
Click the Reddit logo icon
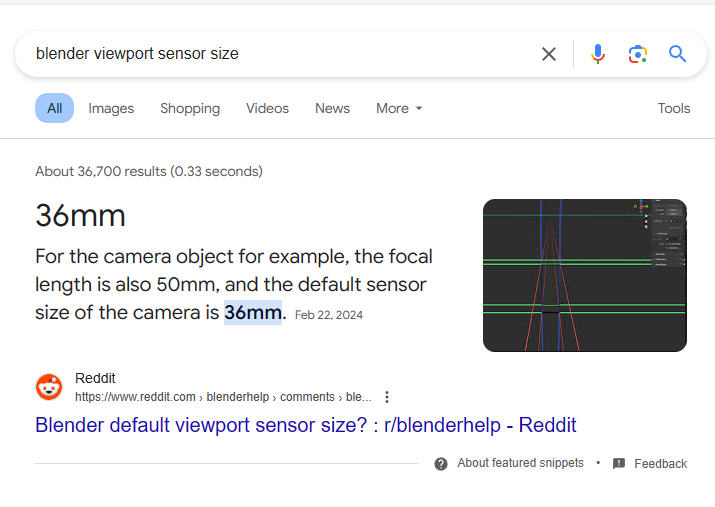(x=49, y=387)
